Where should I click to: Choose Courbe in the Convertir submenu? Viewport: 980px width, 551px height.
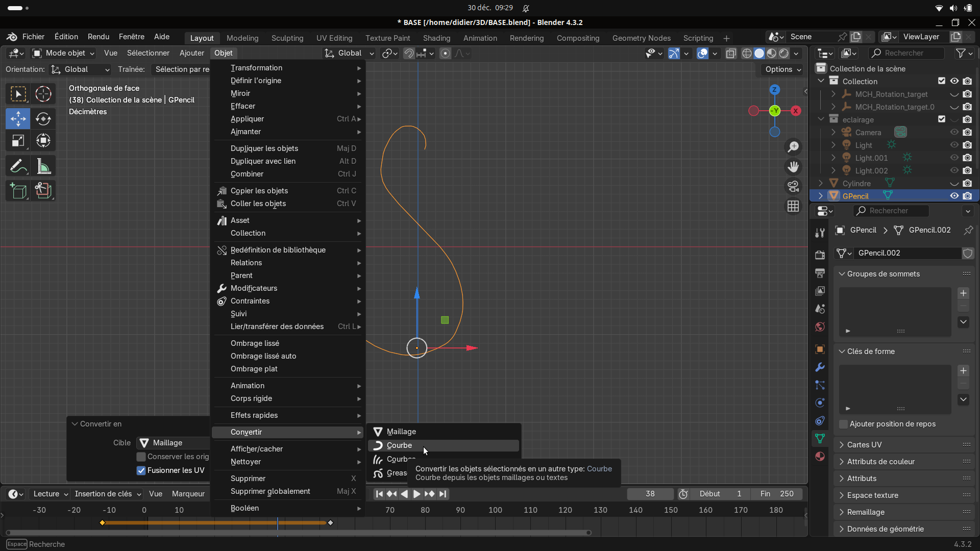(x=399, y=445)
